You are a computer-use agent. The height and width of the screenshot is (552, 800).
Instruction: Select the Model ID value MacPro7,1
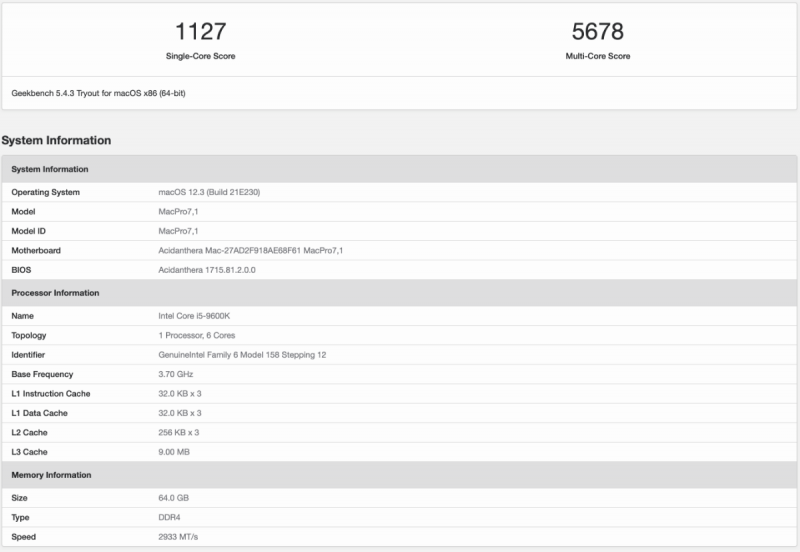(178, 231)
